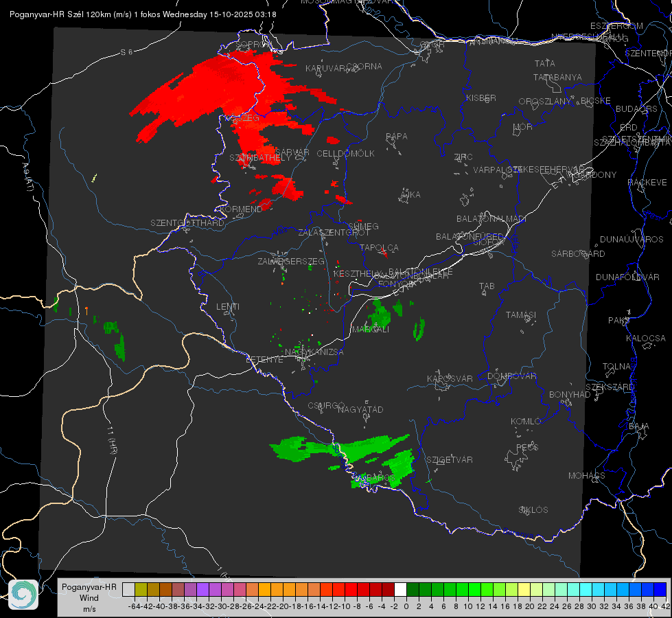The image size is (672, 618).
Task: Click the CELLDÖMÖLK city label
Action: (345, 154)
